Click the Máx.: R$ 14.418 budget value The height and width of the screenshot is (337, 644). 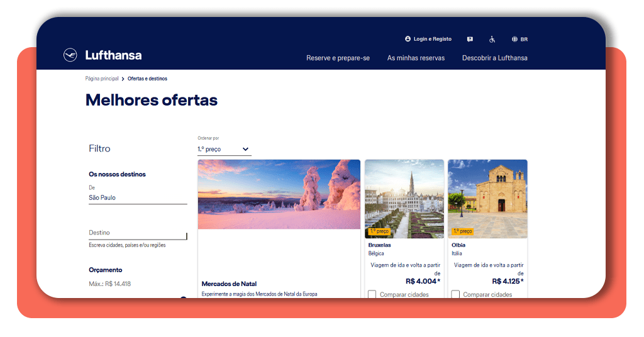pos(109,284)
